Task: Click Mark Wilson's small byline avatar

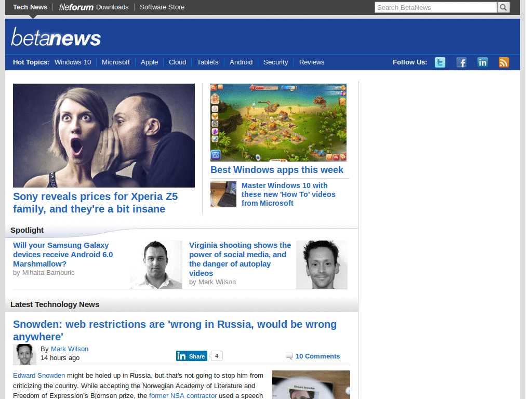Action: pos(24,354)
